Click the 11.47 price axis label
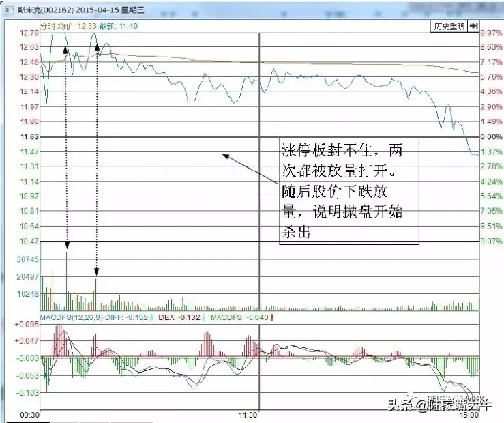Image resolution: width=504 pixels, height=423 pixels. [x=29, y=151]
